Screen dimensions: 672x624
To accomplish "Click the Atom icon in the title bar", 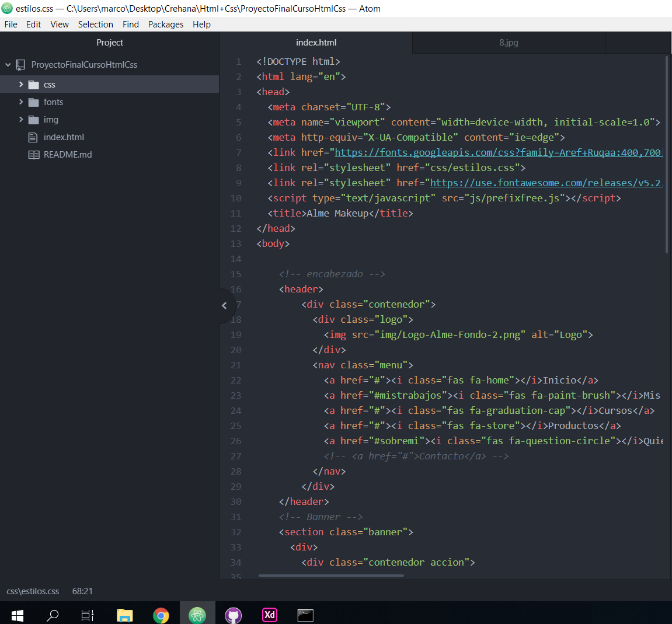I will (x=7, y=8).
